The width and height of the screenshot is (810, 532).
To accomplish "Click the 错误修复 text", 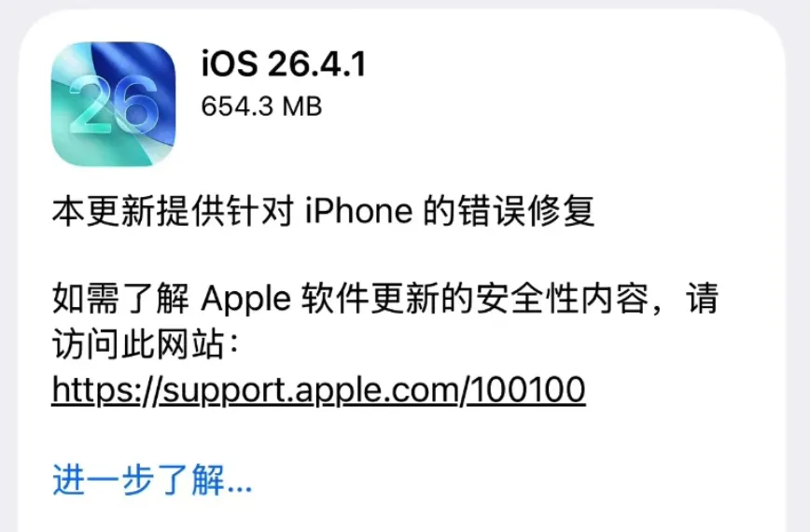I will [x=526, y=211].
